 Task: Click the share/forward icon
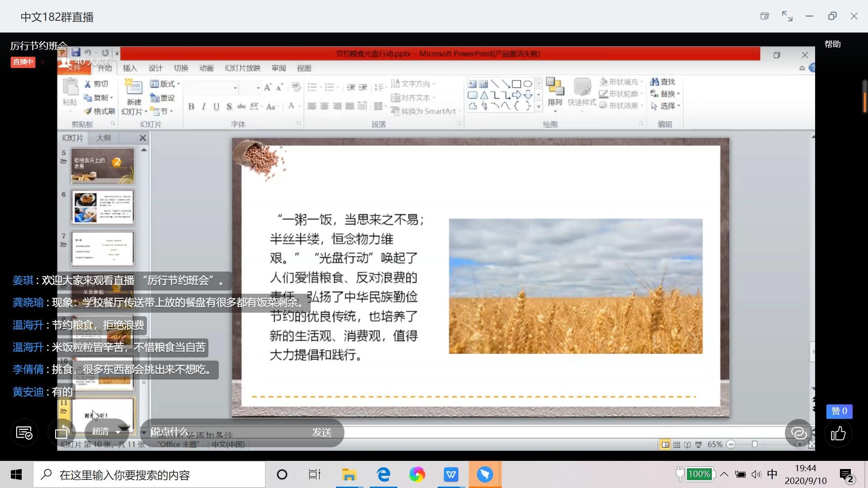tap(62, 432)
